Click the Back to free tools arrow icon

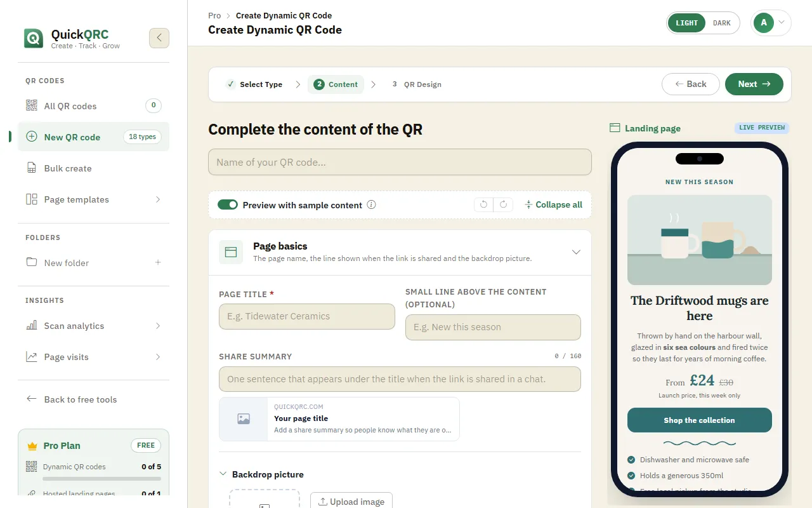coord(32,399)
